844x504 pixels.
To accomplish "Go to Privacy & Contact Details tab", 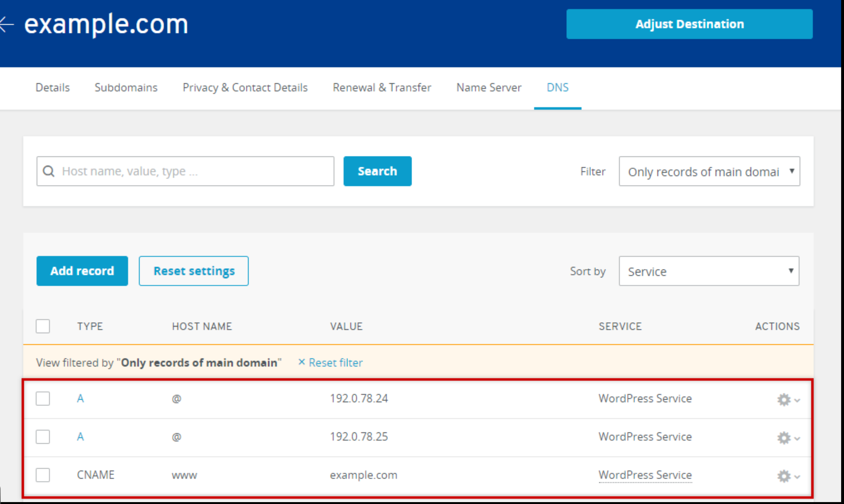I will tap(245, 88).
